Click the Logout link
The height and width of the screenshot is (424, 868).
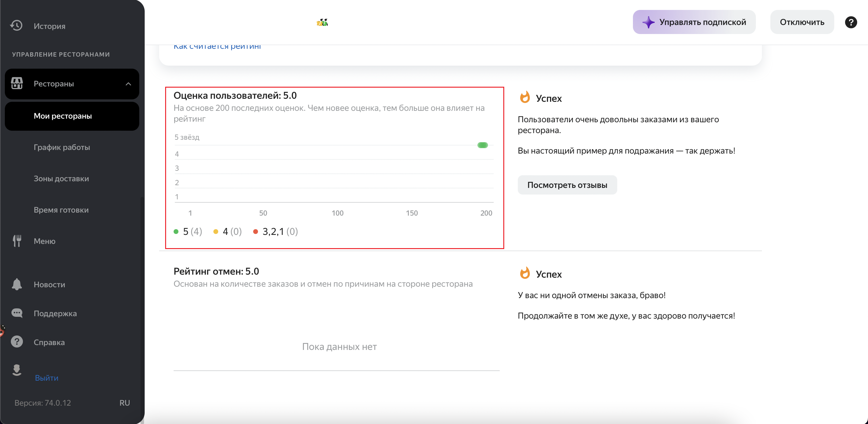46,378
